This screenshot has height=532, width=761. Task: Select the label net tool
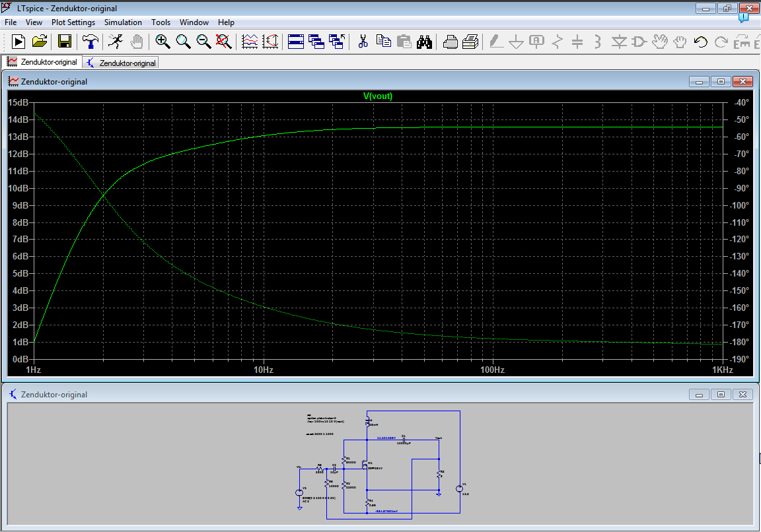tap(536, 42)
